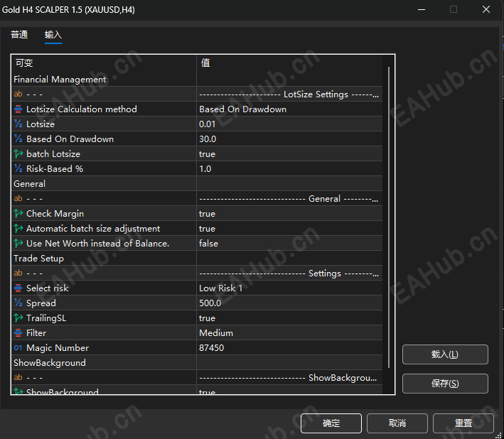Click the 载入(L) load button
Viewport: 504px width, 439px height.
coord(445,354)
